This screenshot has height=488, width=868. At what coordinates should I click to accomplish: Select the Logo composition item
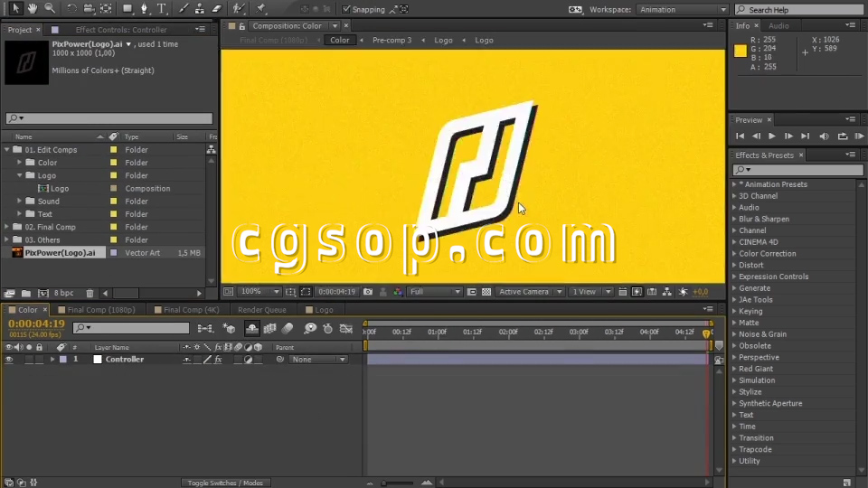click(x=60, y=189)
